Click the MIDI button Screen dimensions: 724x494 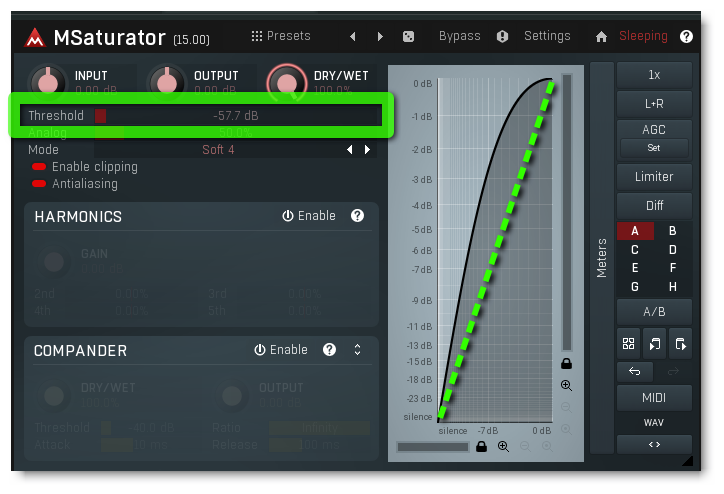pyautogui.click(x=654, y=398)
